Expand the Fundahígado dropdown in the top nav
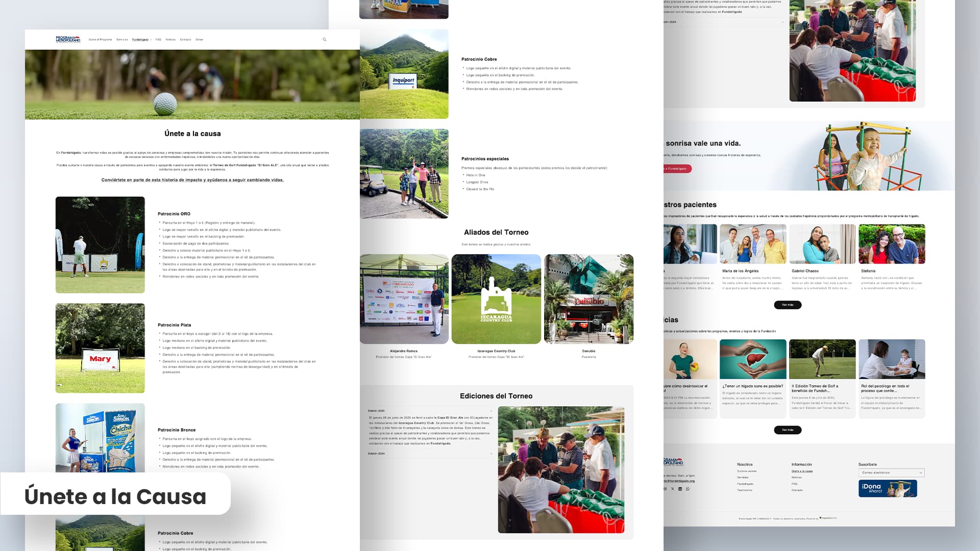 click(x=142, y=39)
